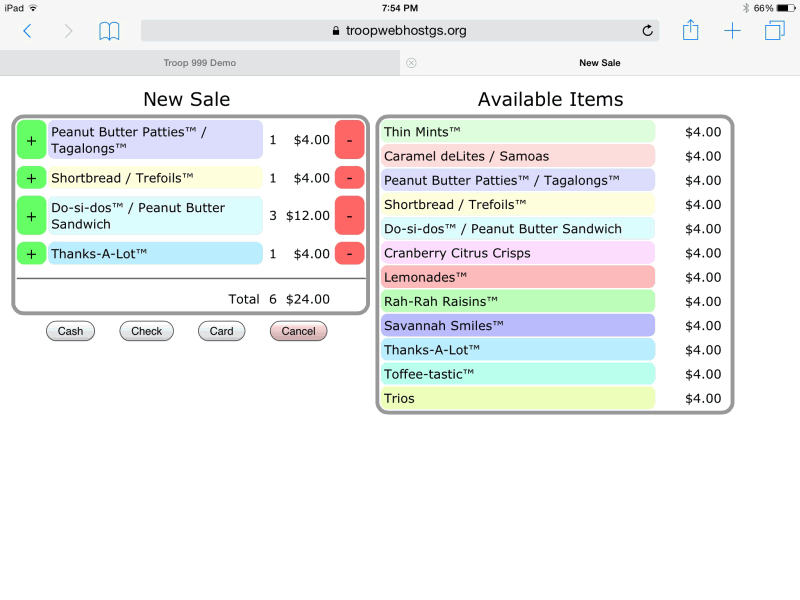
Task: Increase Do-si-dos quantity in sale
Action: pyautogui.click(x=32, y=216)
